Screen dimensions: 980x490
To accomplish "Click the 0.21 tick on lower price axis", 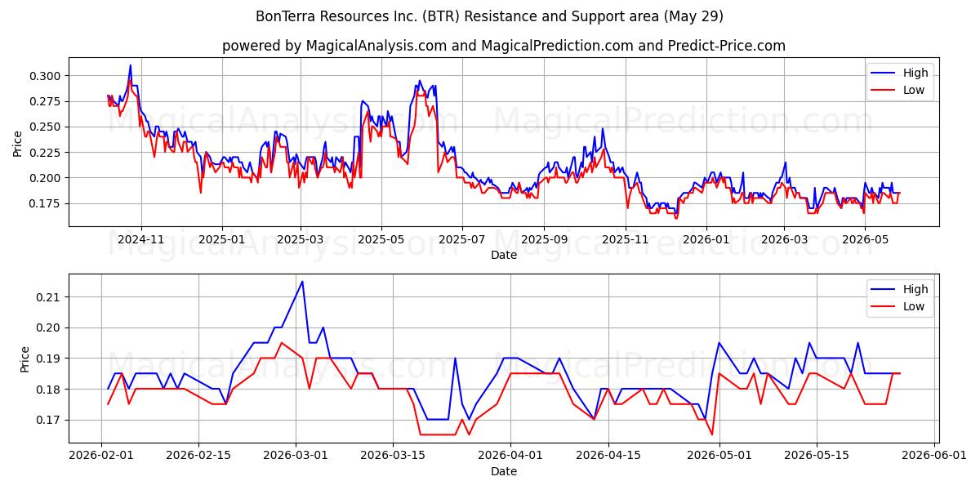I will [x=49, y=297].
